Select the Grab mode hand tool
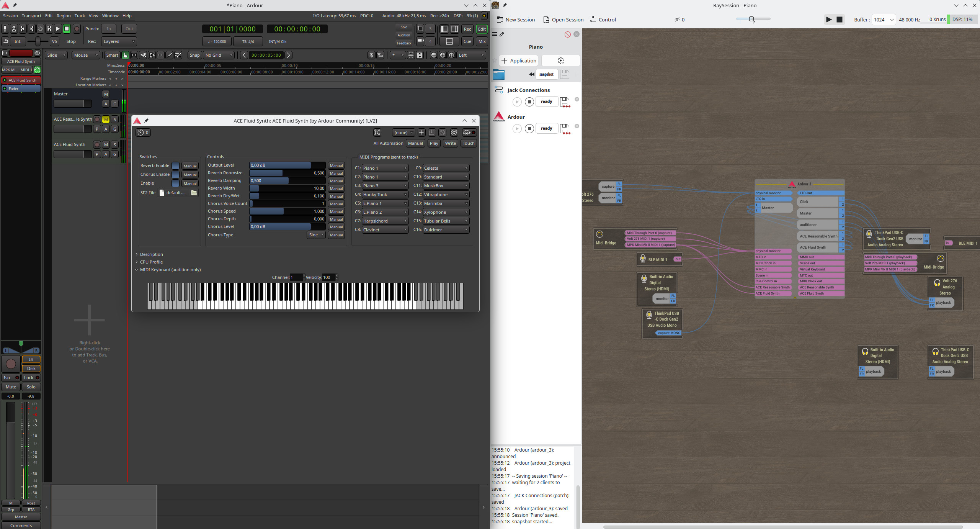 pyautogui.click(x=125, y=55)
